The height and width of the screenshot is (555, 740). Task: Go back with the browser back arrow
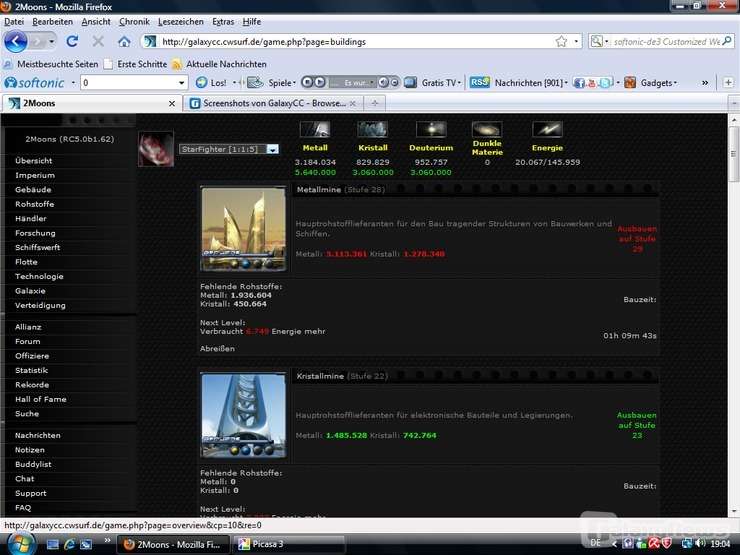click(16, 42)
